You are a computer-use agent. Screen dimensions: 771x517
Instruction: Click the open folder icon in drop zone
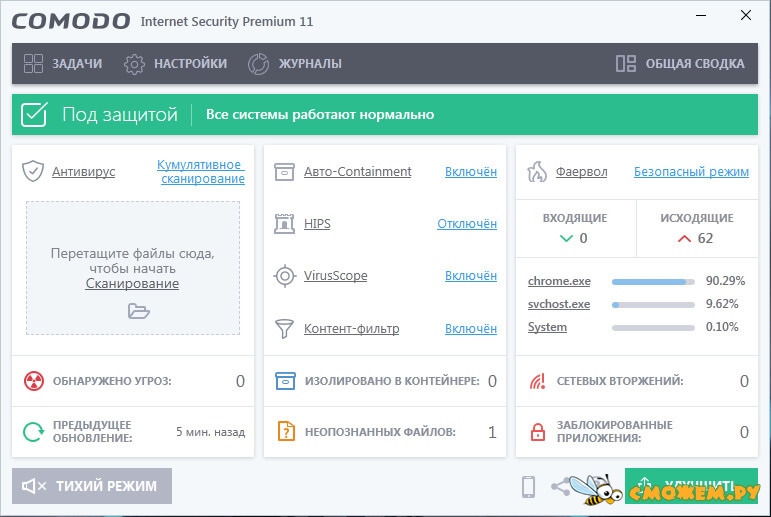(x=139, y=311)
